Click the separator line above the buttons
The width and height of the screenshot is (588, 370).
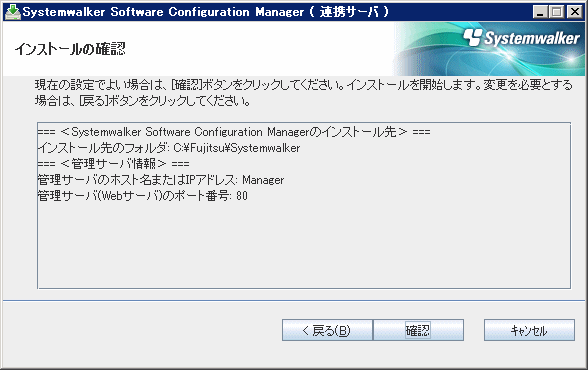(294, 300)
